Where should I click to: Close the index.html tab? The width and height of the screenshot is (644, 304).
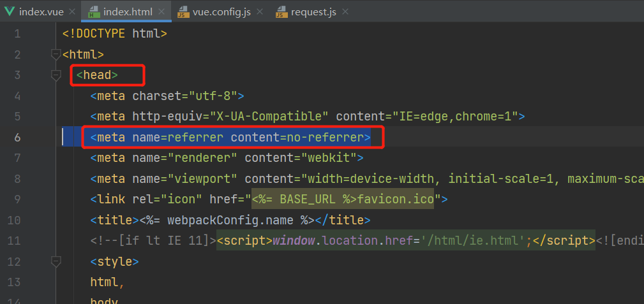pyautogui.click(x=162, y=11)
